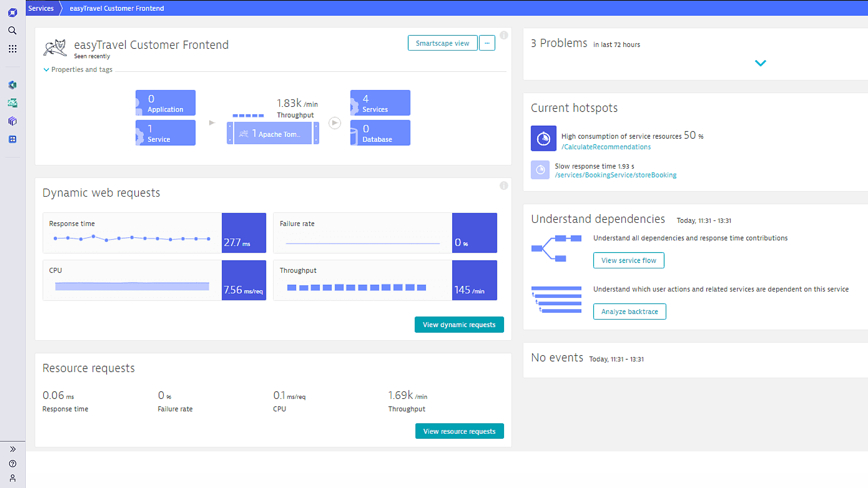Click the Smartscape view button
This screenshot has height=488, width=868.
coord(443,43)
